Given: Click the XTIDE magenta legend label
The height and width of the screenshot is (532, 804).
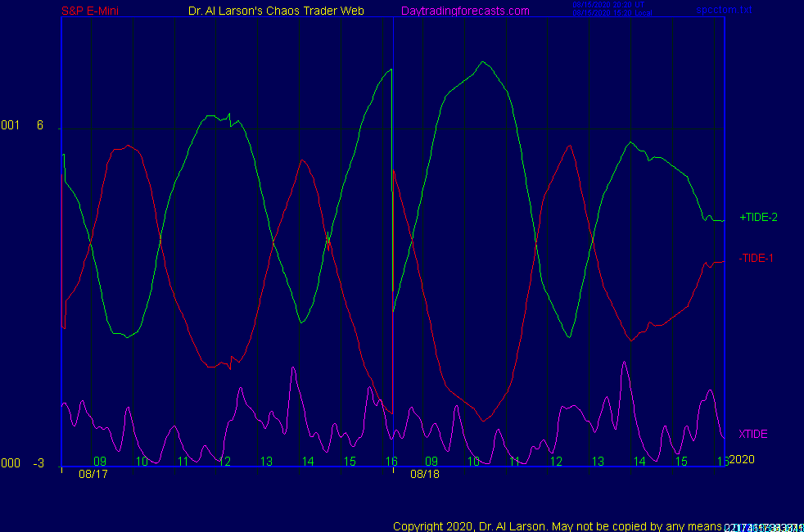Looking at the screenshot, I should click(752, 434).
